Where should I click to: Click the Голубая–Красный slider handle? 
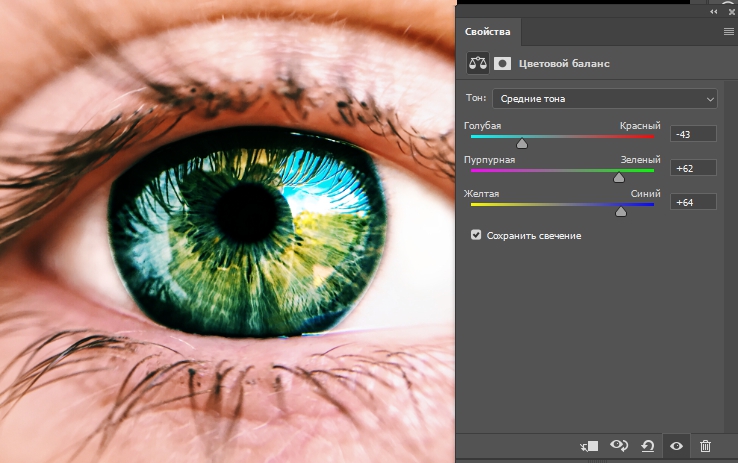click(522, 143)
